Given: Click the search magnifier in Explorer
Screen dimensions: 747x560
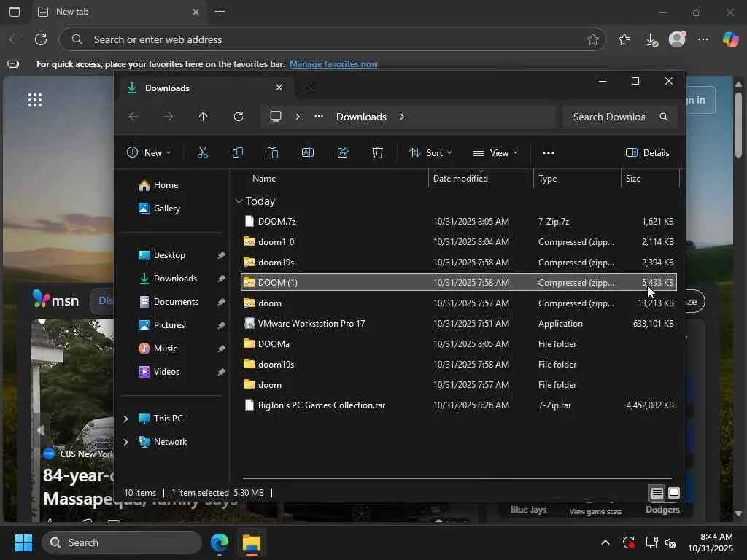Looking at the screenshot, I should [664, 117].
